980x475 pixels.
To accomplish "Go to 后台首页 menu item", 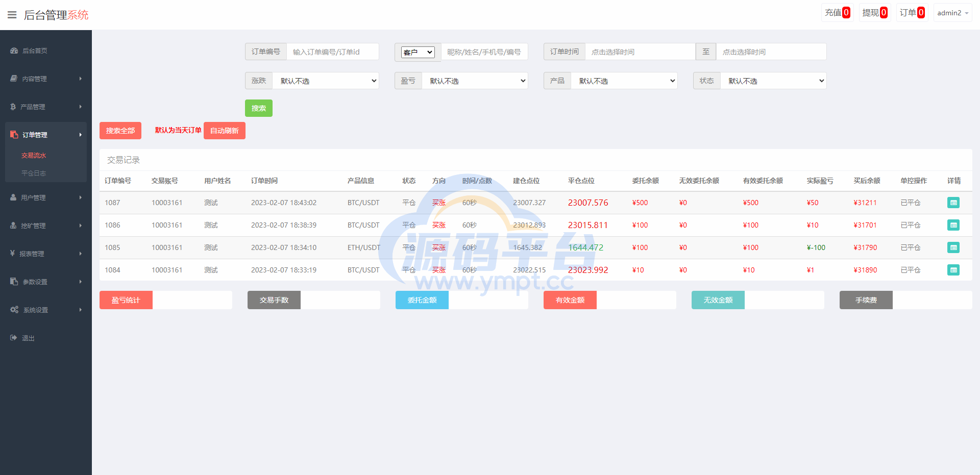I will (35, 51).
